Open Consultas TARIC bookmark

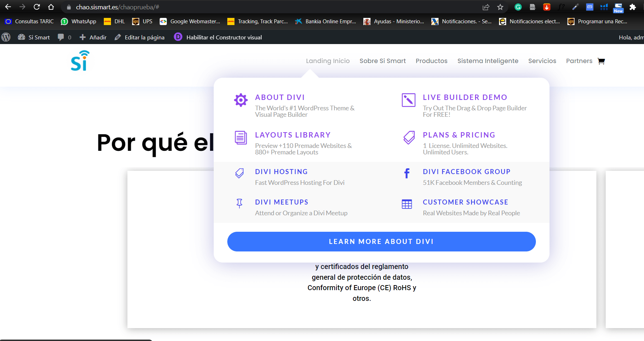pos(29,21)
